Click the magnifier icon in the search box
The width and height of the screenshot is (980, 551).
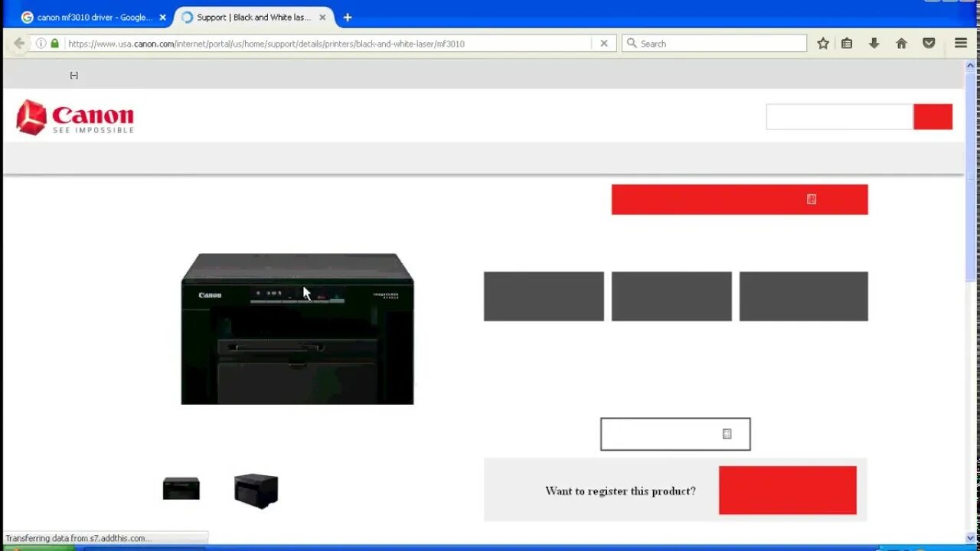[x=632, y=44]
